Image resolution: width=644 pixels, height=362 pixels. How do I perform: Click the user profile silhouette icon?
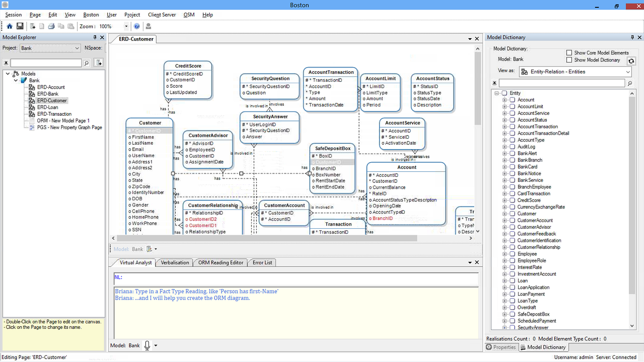[x=149, y=26]
